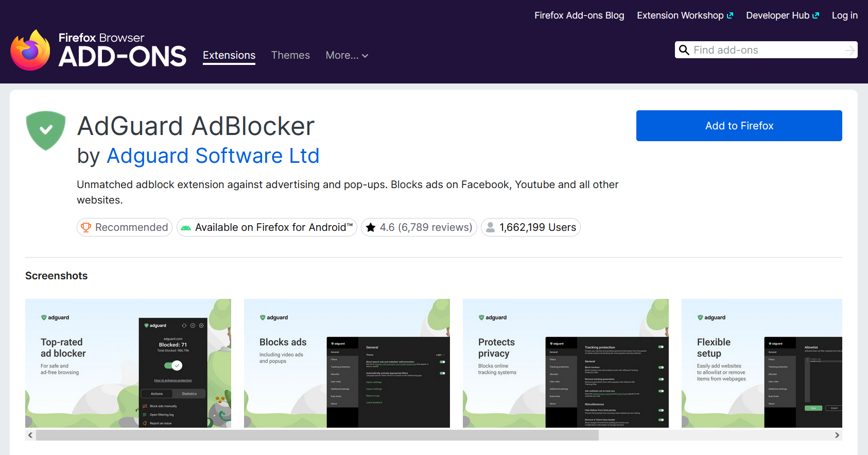
Task: Click the Android robot icon
Action: pyautogui.click(x=186, y=228)
